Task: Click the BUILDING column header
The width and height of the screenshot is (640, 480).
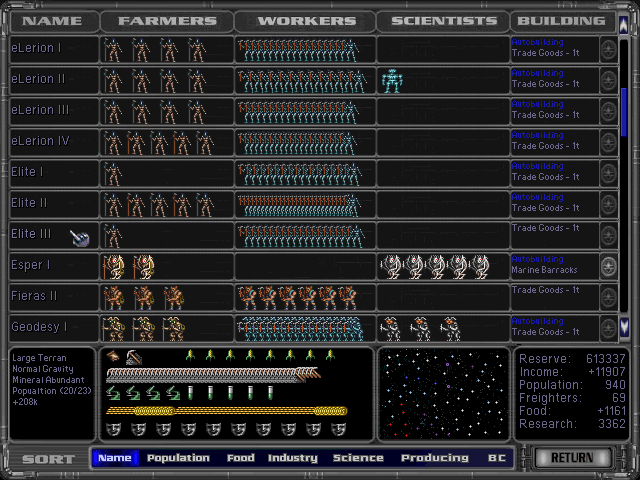Action: pyautogui.click(x=562, y=21)
